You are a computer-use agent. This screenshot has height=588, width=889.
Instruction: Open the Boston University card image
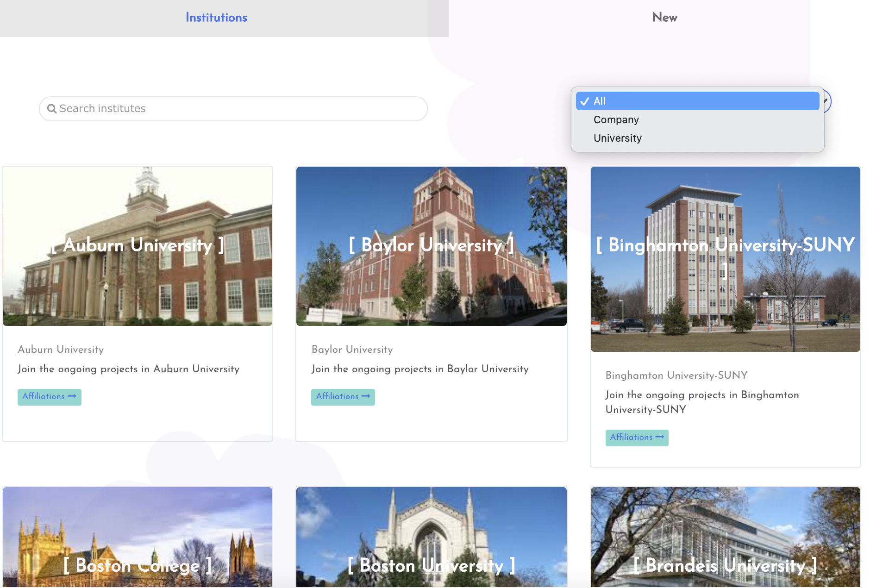pos(432,537)
